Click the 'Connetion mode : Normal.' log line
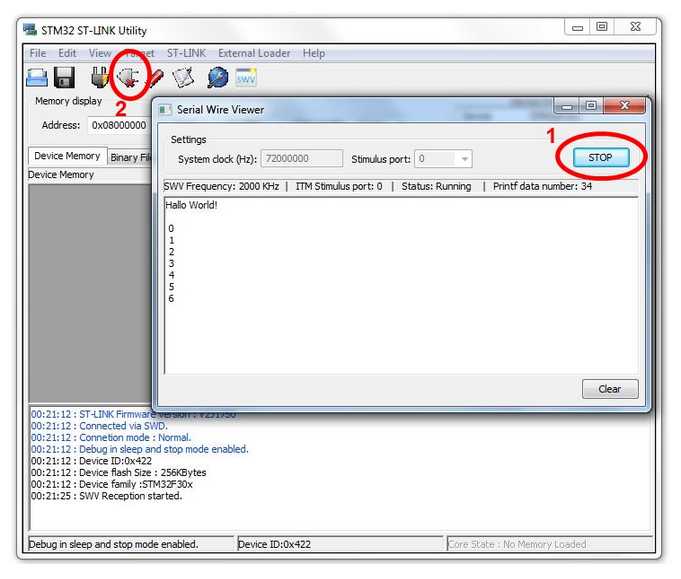This screenshot has width=681, height=579. click(111, 437)
